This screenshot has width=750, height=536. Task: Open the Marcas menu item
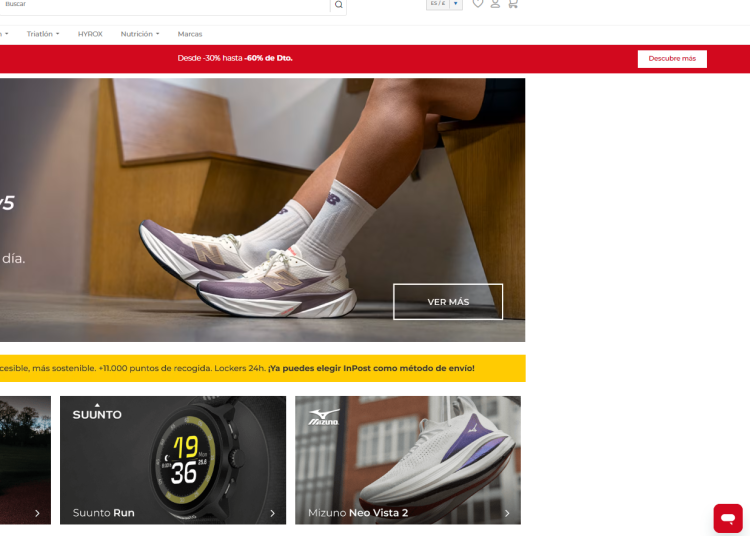click(x=190, y=34)
